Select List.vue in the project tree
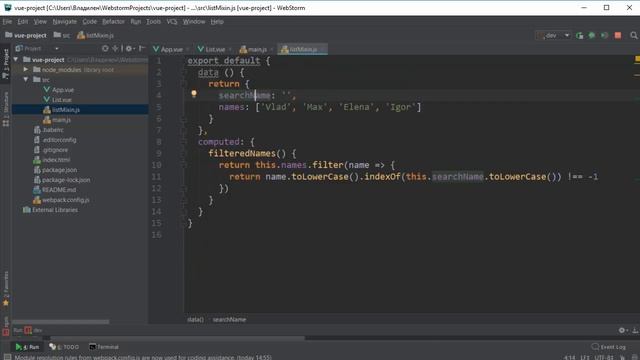 pyautogui.click(x=62, y=100)
